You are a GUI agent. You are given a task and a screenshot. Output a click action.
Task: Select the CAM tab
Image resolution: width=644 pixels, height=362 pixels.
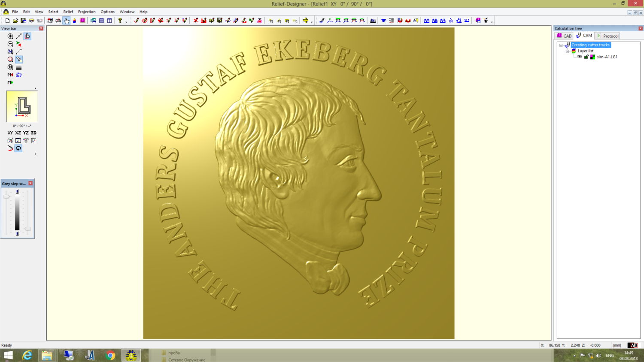(x=584, y=36)
